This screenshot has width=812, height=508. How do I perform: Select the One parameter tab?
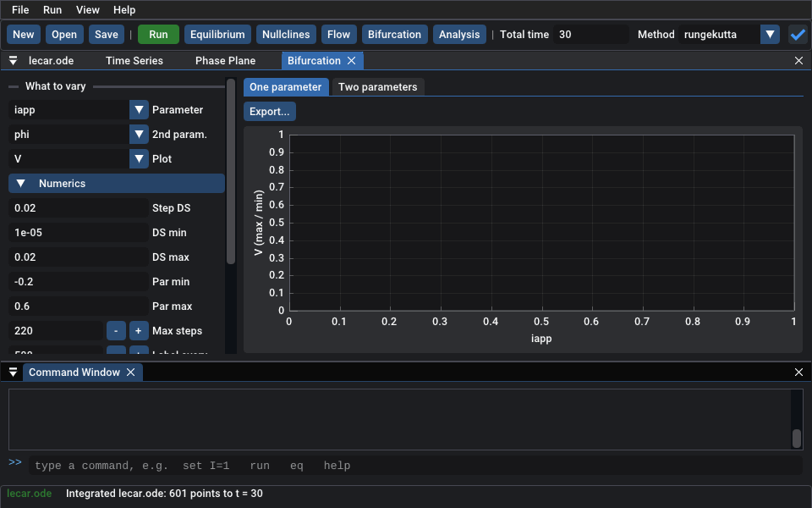pos(286,87)
